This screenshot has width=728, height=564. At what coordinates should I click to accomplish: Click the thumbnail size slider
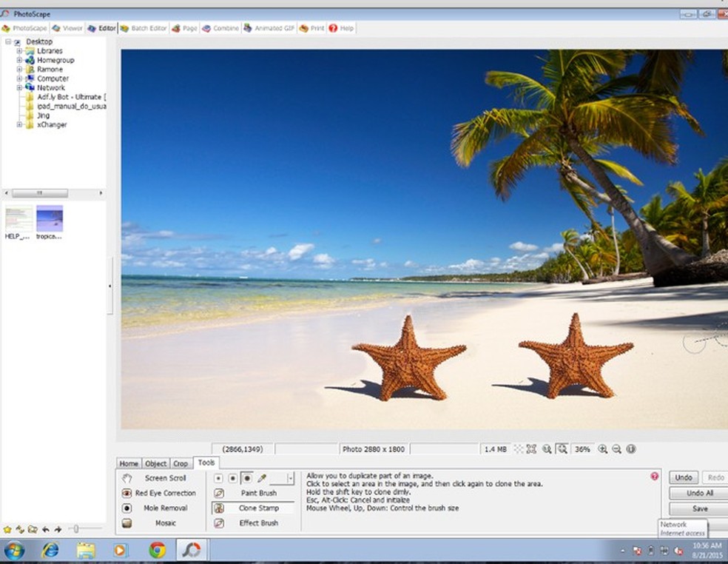(x=75, y=528)
